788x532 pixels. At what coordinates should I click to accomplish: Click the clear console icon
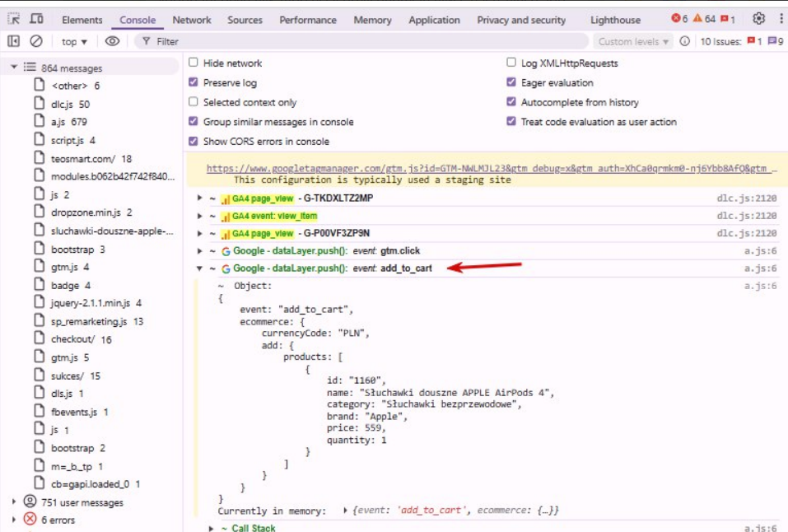pos(36,41)
